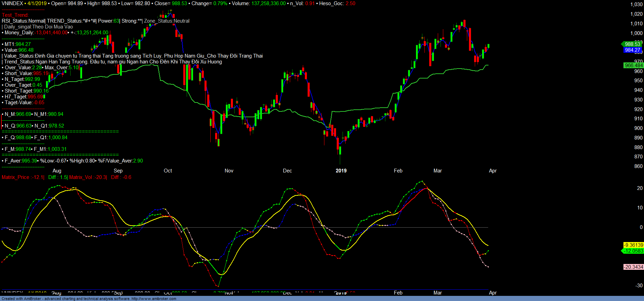Click the blue 984.27 price axis tag

(632, 50)
